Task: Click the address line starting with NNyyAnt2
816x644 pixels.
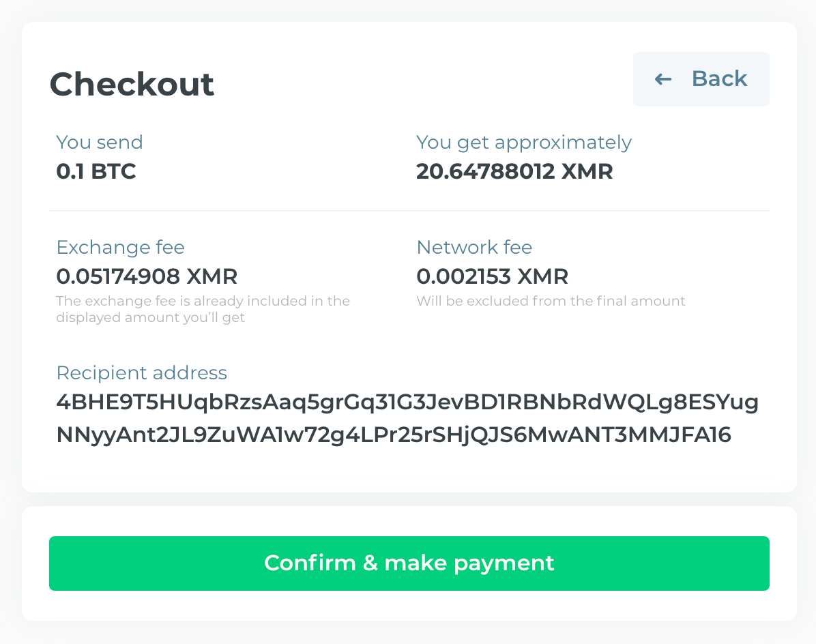Action: (x=394, y=435)
